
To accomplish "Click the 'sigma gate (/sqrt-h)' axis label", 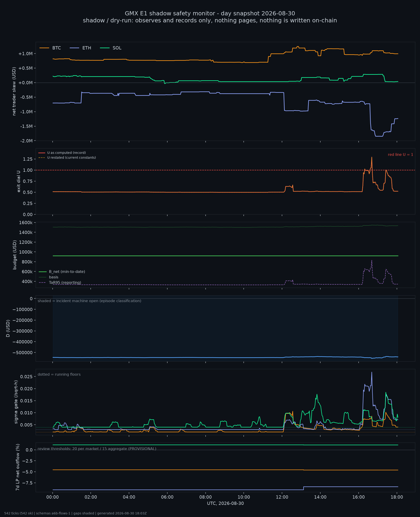I will (16, 402).
